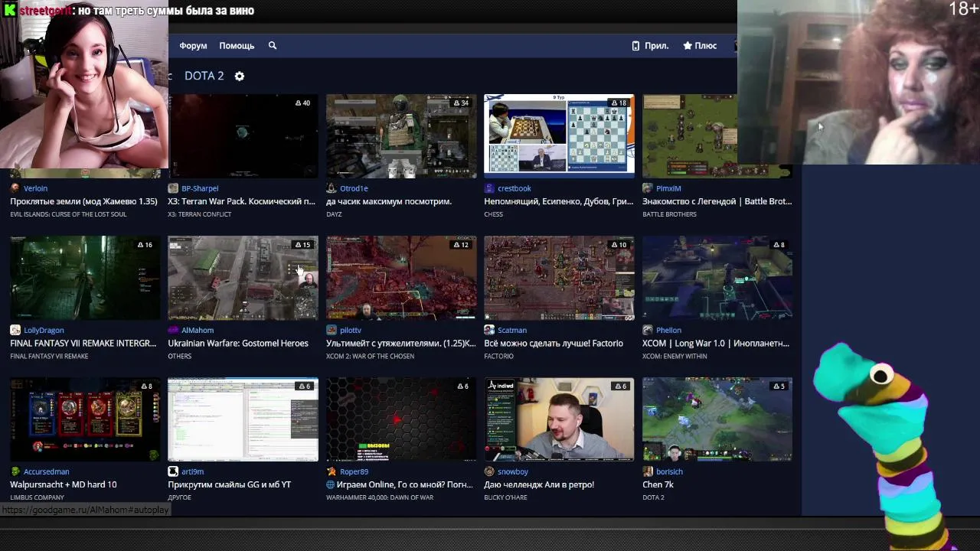Select game tag DAYZ
This screenshot has width=980, height=551.
334,214
